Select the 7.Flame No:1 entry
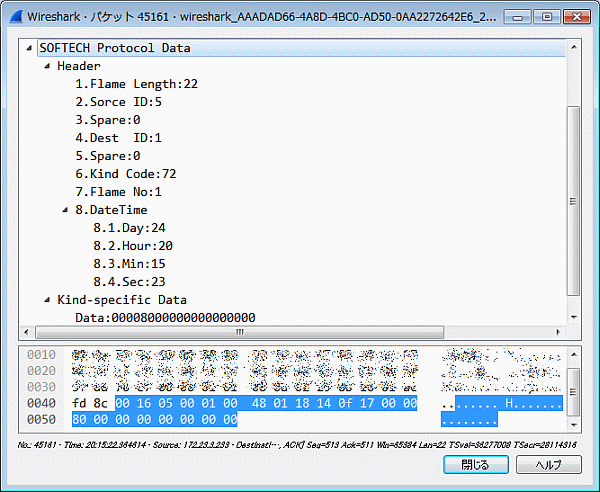The image size is (600, 492). (118, 192)
